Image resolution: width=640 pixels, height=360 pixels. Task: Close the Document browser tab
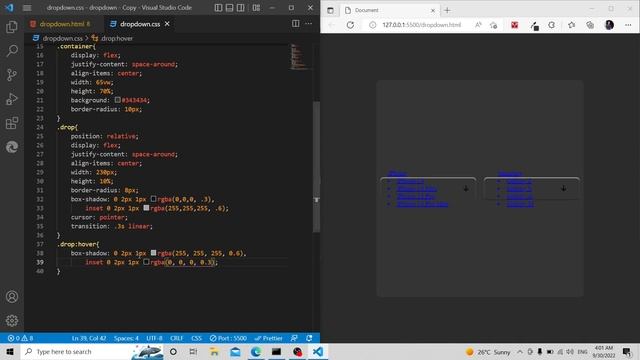[433, 10]
